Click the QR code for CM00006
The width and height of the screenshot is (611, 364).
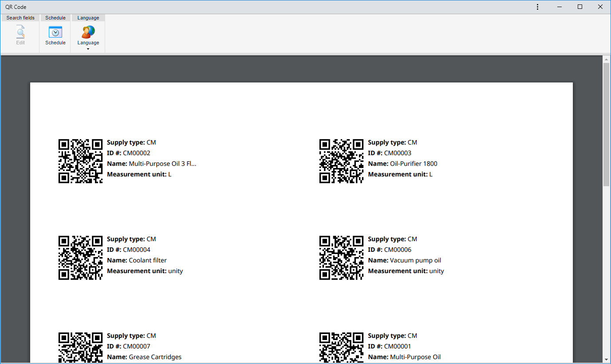click(x=341, y=258)
